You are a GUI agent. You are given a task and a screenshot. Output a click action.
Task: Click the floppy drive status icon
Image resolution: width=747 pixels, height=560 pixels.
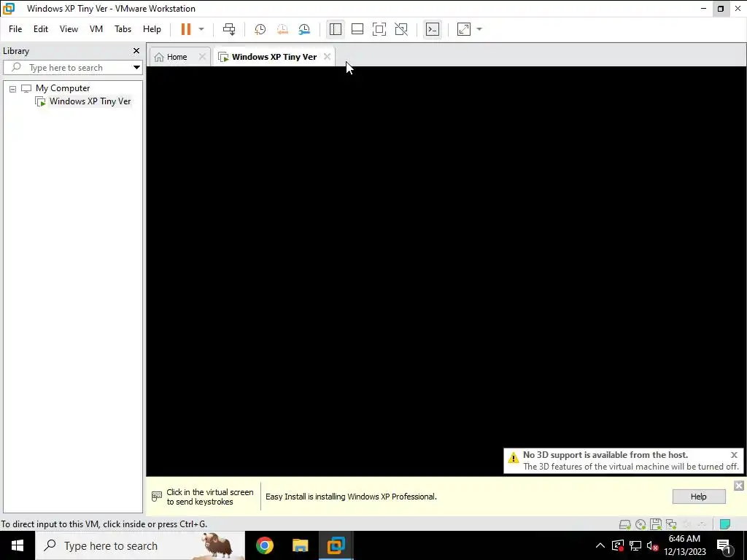pos(656,524)
